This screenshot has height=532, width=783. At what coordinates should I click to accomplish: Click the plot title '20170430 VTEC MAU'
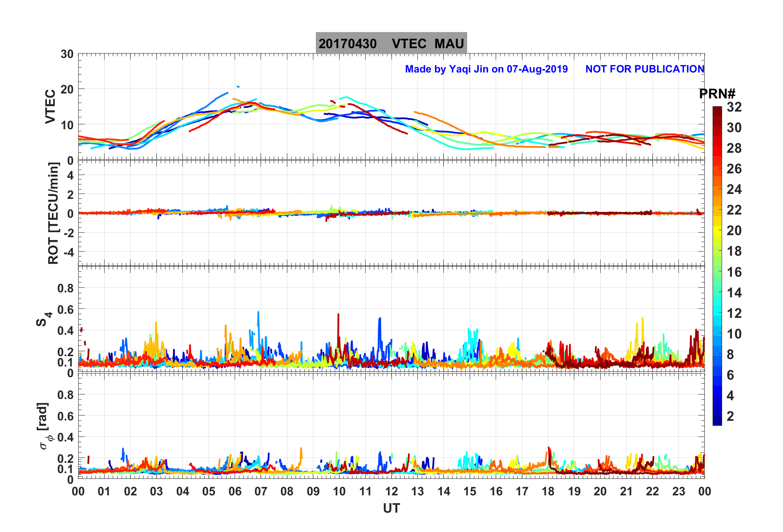pyautogui.click(x=391, y=43)
